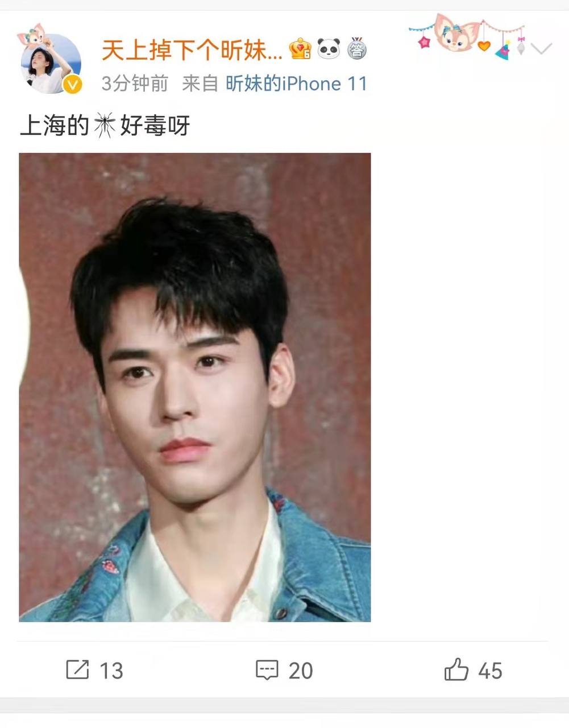569x728 pixels.
Task: Open the 昕妹的iPhone 11 source link
Action: point(297,84)
